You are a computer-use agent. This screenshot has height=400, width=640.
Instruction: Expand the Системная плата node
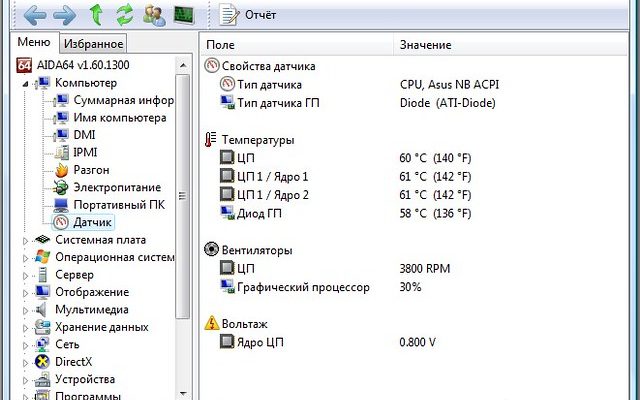[x=26, y=240]
